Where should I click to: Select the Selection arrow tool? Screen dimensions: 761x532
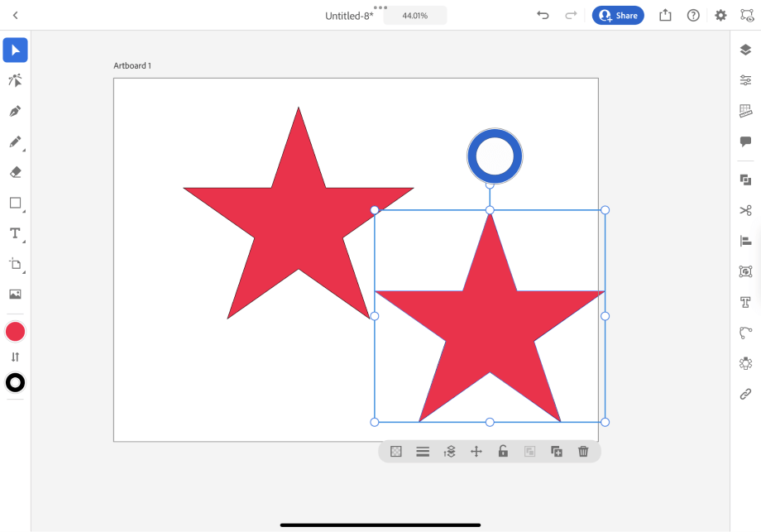pyautogui.click(x=15, y=50)
